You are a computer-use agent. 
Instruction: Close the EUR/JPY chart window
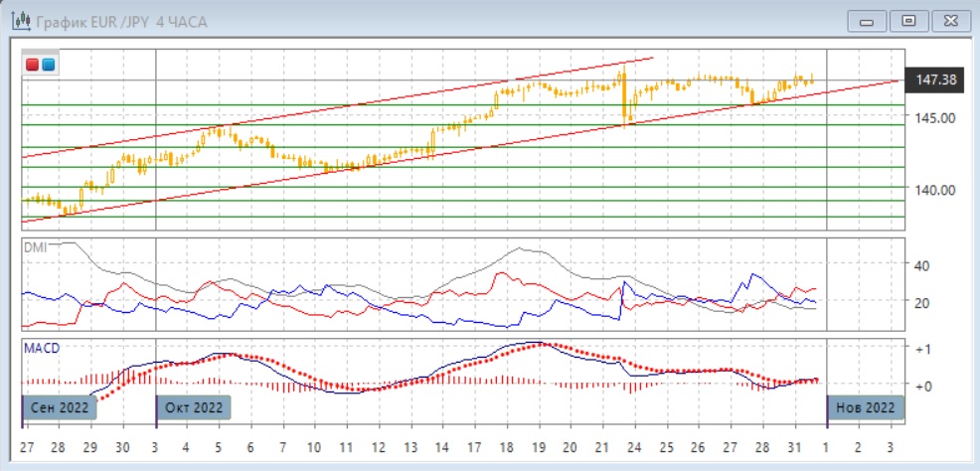point(948,21)
